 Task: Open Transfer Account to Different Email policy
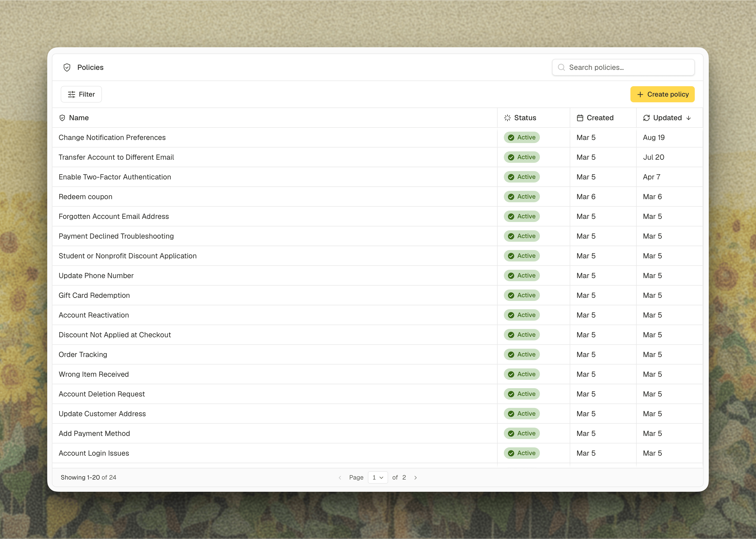pyautogui.click(x=116, y=157)
